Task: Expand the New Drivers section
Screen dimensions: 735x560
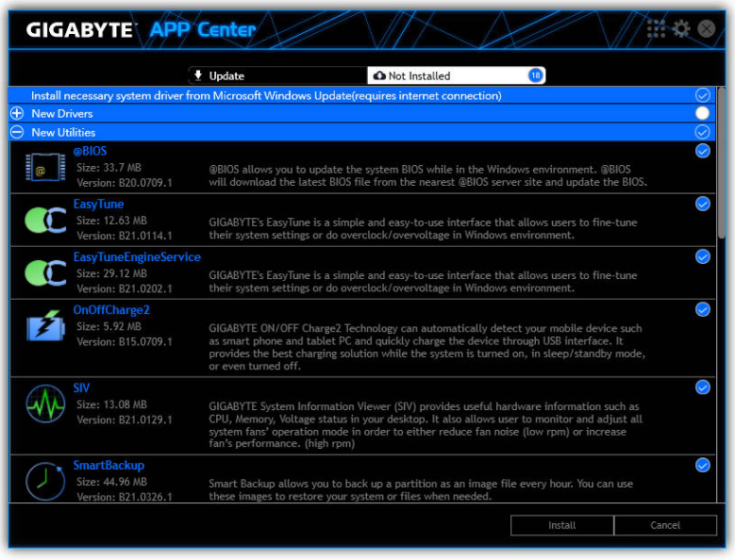Action: pyautogui.click(x=17, y=113)
